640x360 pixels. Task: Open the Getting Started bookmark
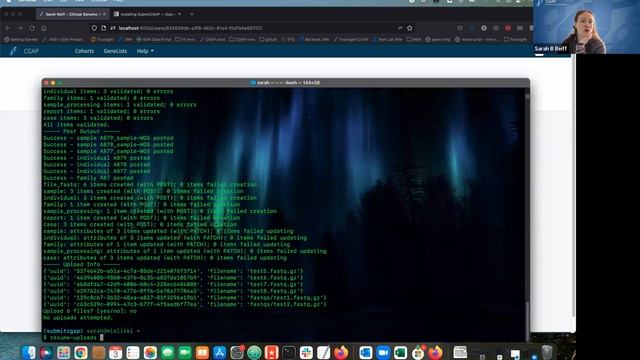pos(21,40)
